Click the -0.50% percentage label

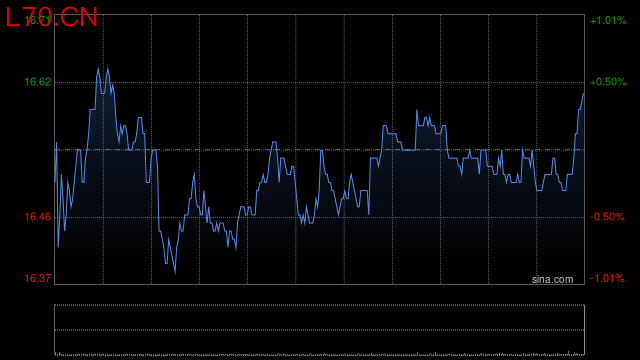click(x=607, y=217)
